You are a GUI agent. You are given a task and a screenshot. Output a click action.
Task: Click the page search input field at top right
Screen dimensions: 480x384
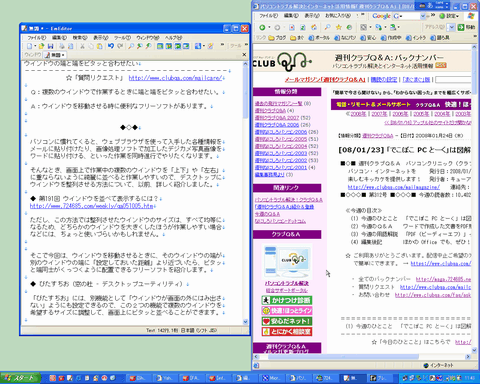pyautogui.click(x=453, y=79)
